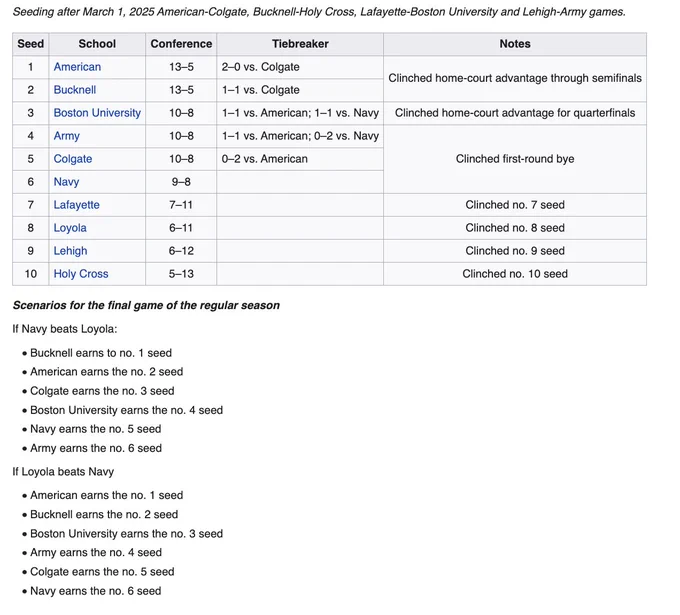
Task: Open the Navy school link
Action: click(x=66, y=182)
